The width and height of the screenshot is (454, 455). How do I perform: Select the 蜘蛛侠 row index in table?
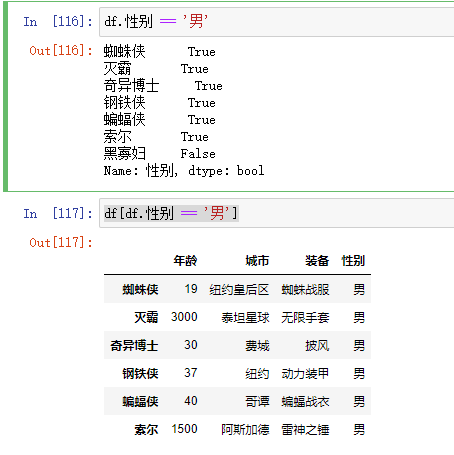[x=140, y=289]
